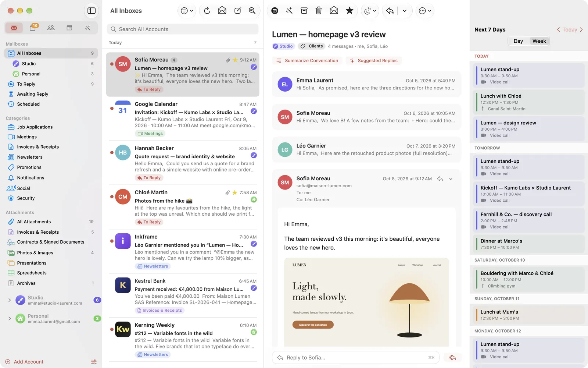Click the stop-circle icon in the conversation toolbar
The image size is (588, 368).
click(275, 11)
